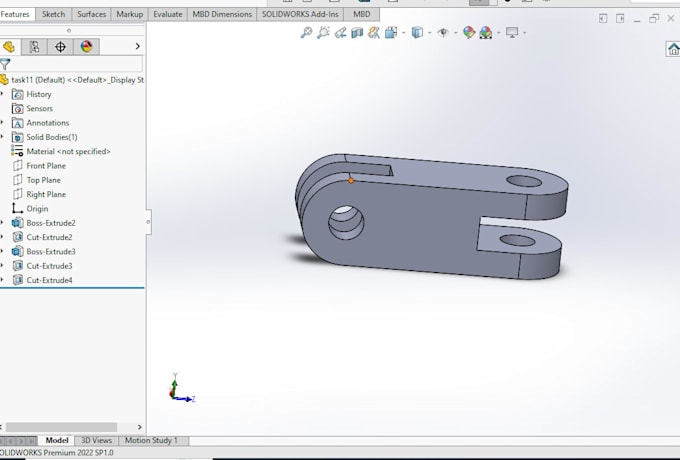Screen dimensions: 680x460
Task: Open View Orientation dropdown arrow
Action: coord(404,33)
